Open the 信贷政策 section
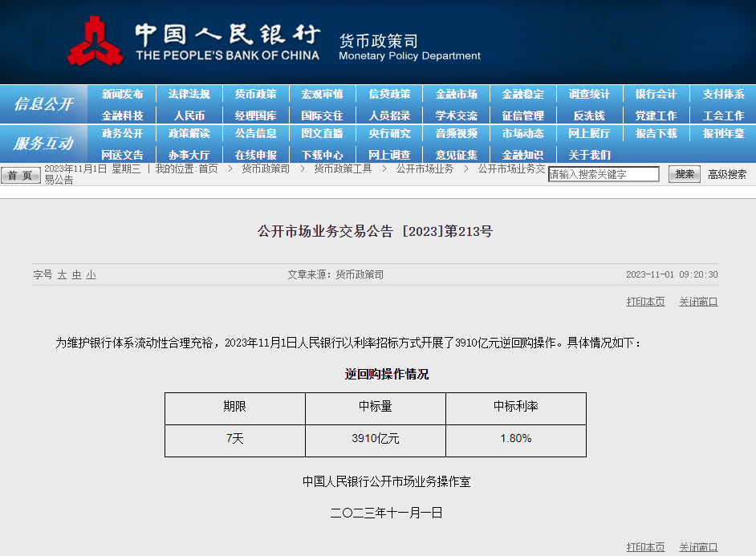This screenshot has height=556, width=756. [x=389, y=95]
